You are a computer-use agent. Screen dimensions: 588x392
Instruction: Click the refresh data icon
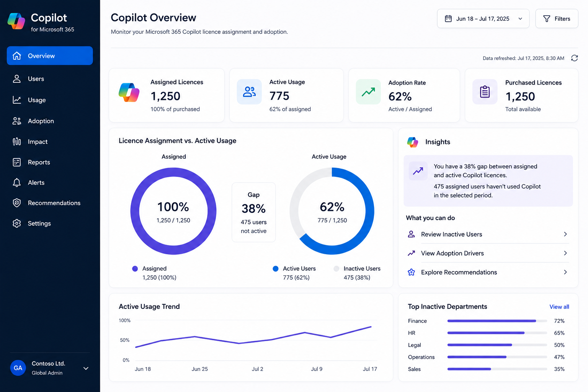(x=574, y=58)
